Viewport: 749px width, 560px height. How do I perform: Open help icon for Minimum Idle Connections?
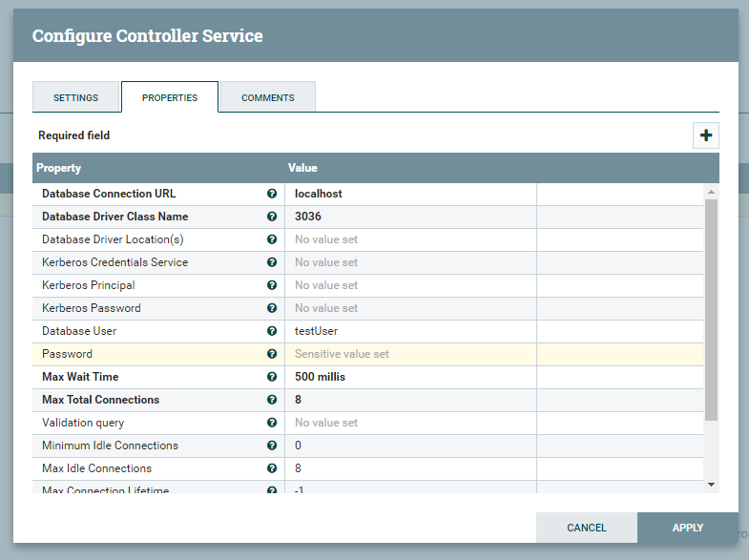coord(272,446)
